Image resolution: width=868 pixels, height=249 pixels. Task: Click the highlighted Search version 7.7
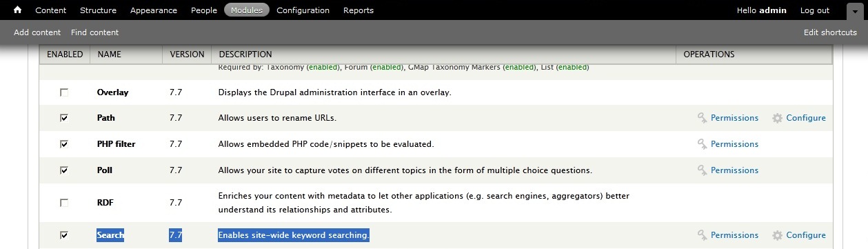(x=176, y=235)
